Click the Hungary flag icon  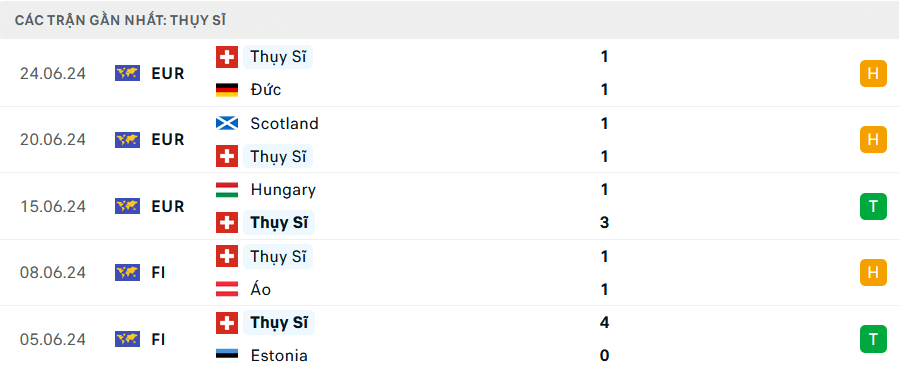click(x=227, y=190)
